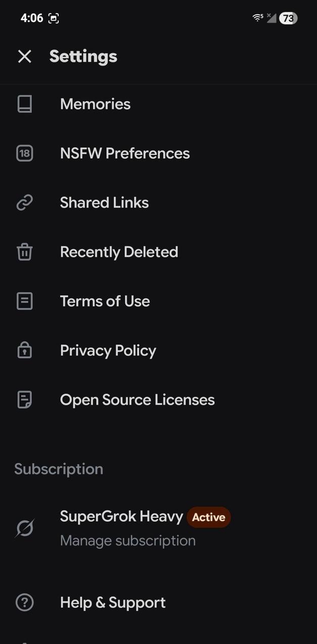Click Manage subscription
The height and width of the screenshot is (644, 317).
pos(127,540)
